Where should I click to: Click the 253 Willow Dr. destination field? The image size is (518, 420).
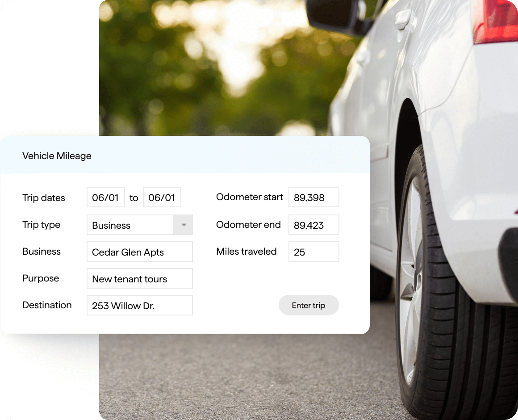[x=139, y=305]
